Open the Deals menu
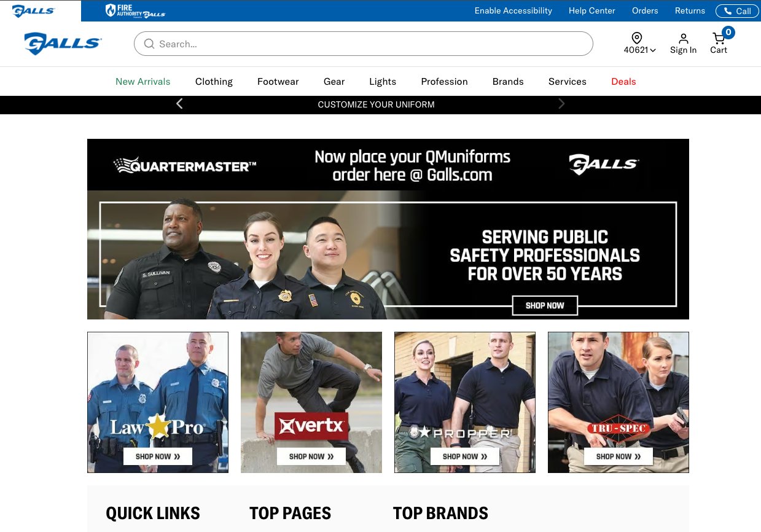761x532 pixels. click(623, 82)
